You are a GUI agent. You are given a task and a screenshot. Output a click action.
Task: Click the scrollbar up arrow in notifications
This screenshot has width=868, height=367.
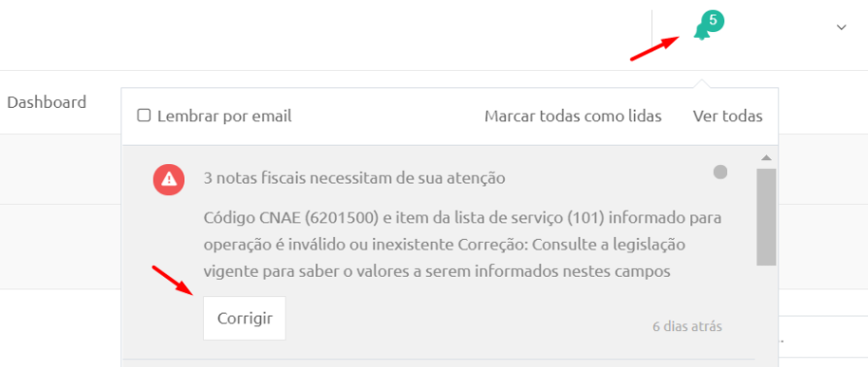[766, 158]
